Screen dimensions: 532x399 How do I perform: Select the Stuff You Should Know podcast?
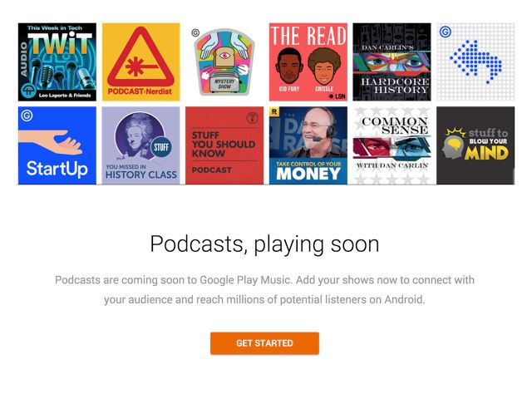224,145
